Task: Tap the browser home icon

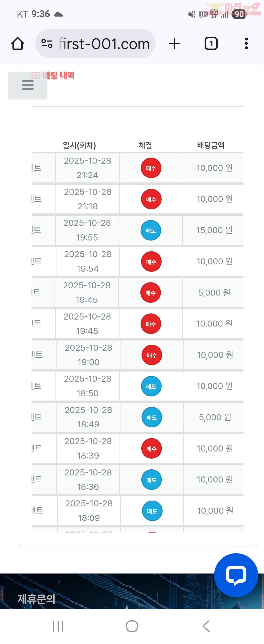Action: pyautogui.click(x=18, y=44)
